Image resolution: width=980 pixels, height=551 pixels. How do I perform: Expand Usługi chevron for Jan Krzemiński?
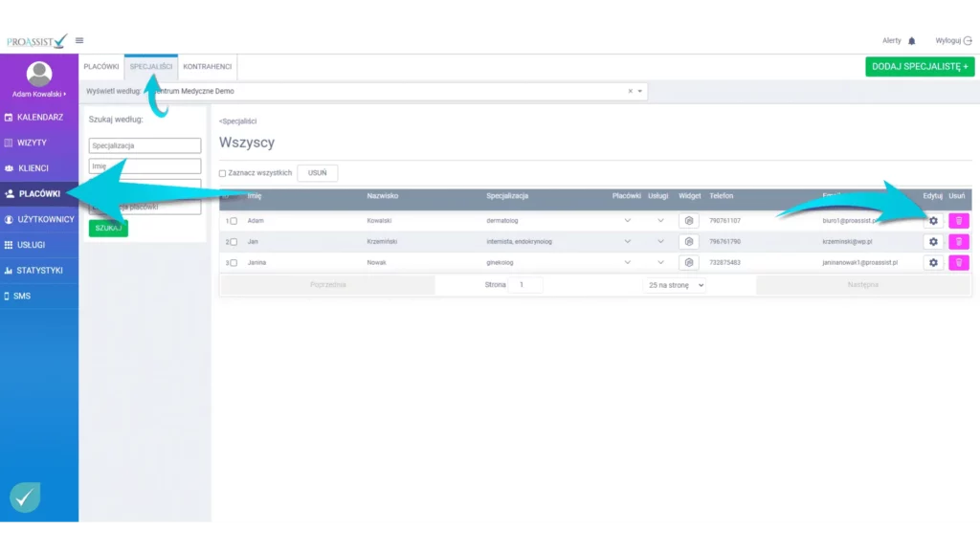tap(660, 242)
